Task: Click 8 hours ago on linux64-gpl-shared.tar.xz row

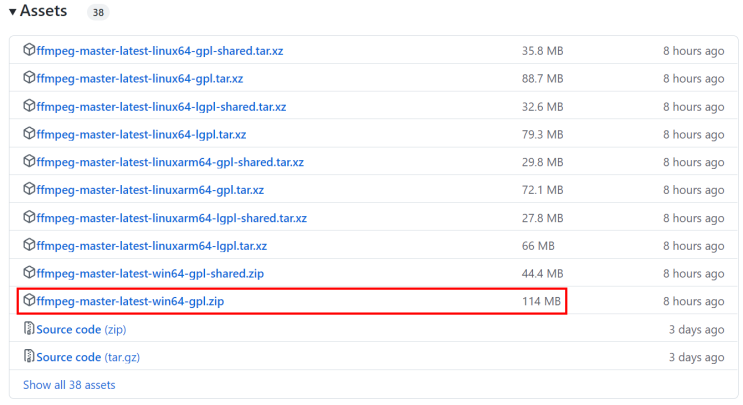Action: [x=694, y=51]
